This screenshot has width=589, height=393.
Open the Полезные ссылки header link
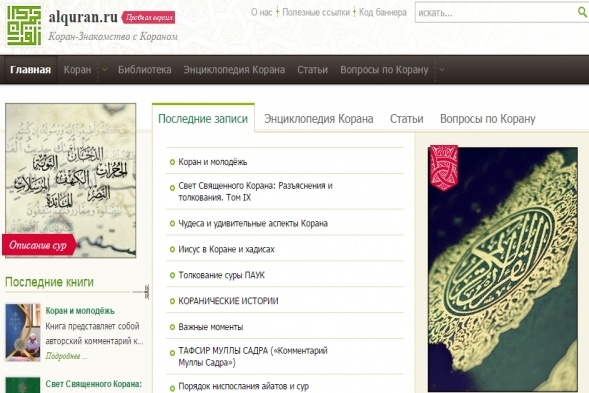pos(316,12)
